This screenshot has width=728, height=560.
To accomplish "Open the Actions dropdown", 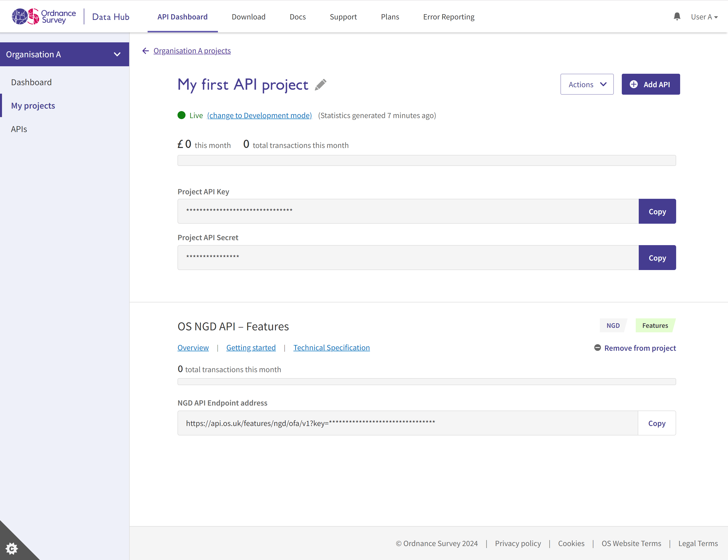I will (587, 84).
